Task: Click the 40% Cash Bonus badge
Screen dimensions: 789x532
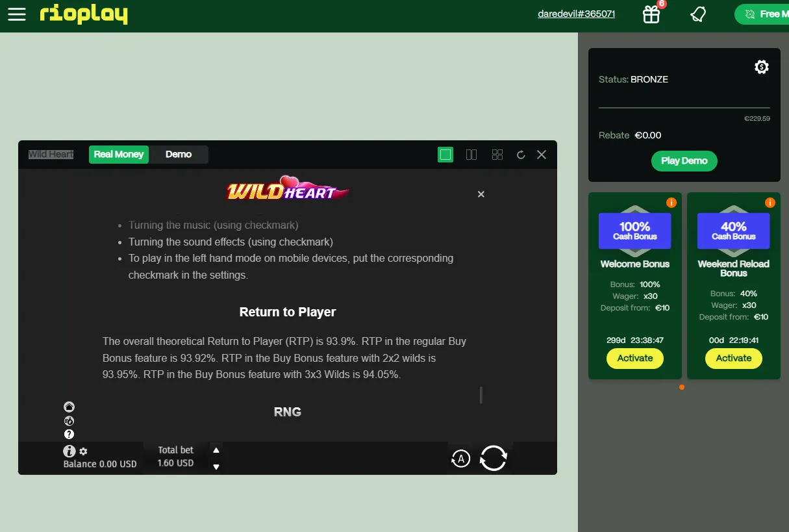Action: (734, 231)
